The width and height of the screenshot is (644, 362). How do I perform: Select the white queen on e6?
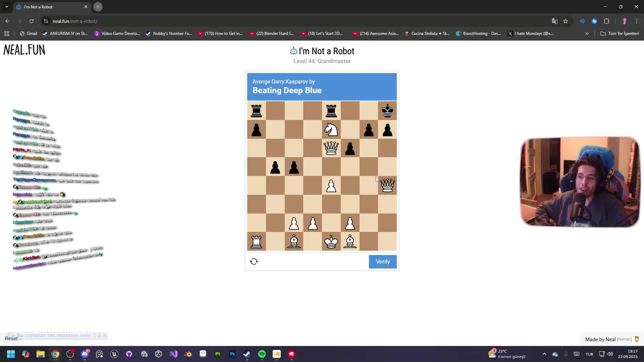tap(331, 148)
